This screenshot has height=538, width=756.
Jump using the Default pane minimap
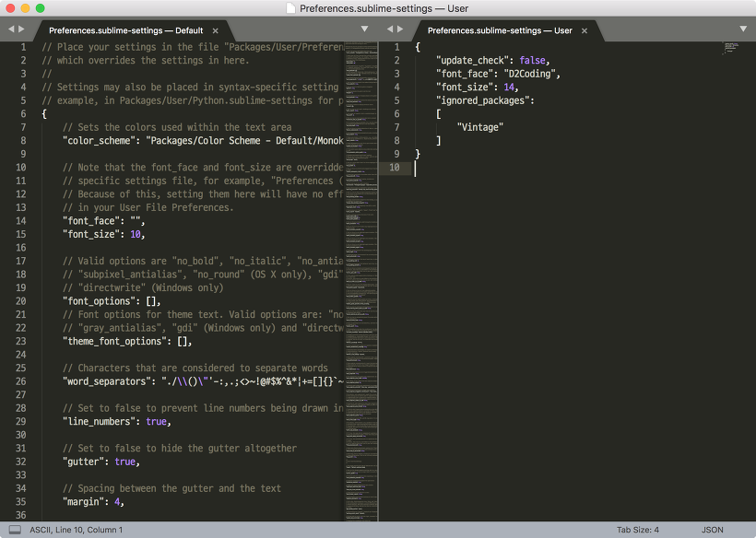(361, 281)
